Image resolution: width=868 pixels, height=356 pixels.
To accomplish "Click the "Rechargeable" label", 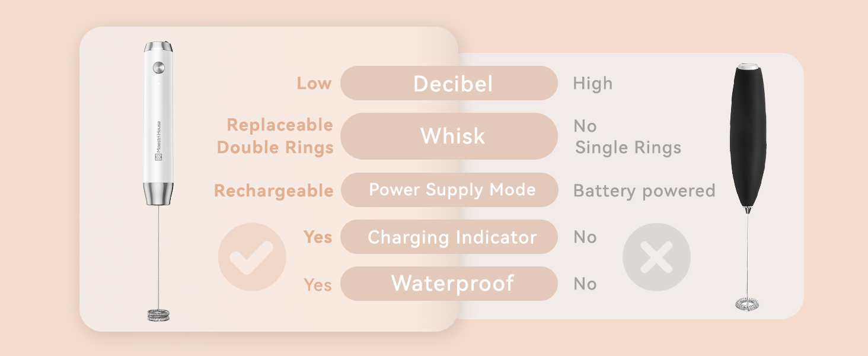I will pos(273,190).
